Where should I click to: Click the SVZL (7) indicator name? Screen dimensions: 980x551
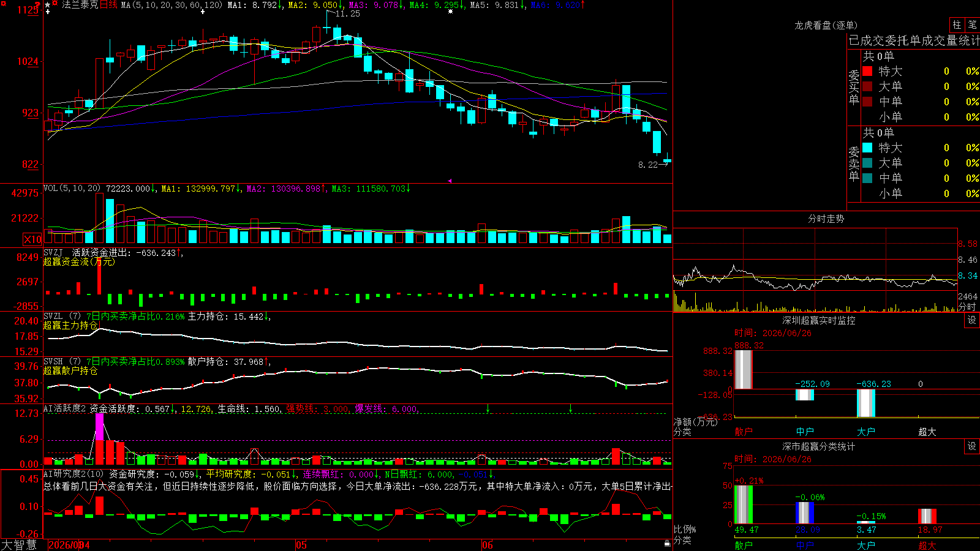tap(62, 317)
